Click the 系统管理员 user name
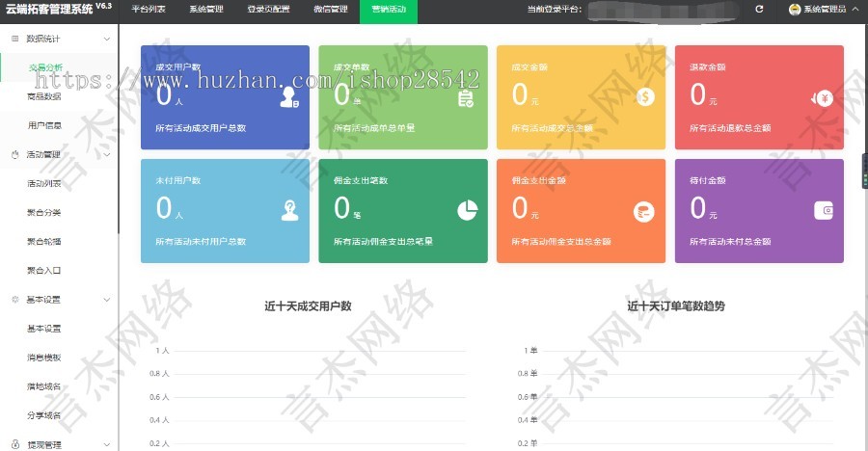The image size is (868, 451). click(825, 9)
